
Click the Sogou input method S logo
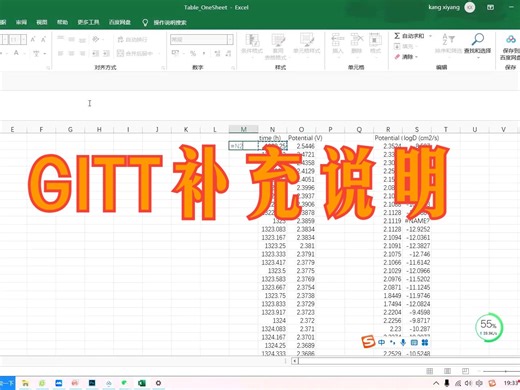[x=368, y=342]
